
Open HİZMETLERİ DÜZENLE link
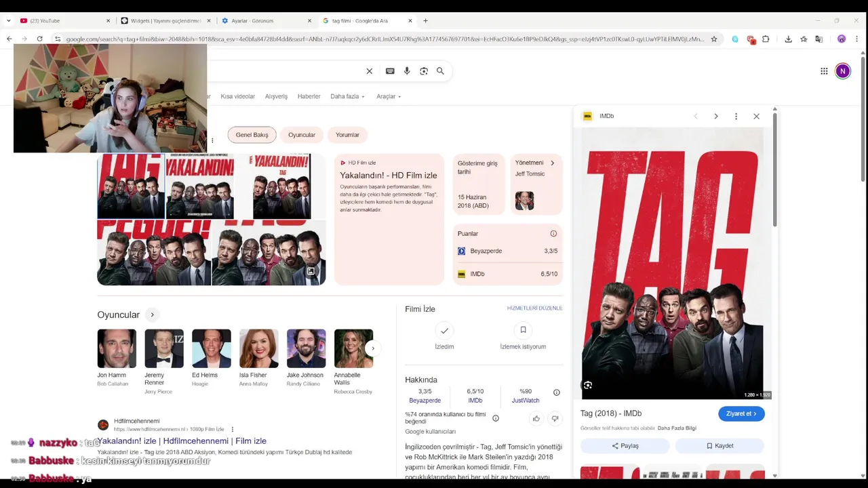(534, 308)
